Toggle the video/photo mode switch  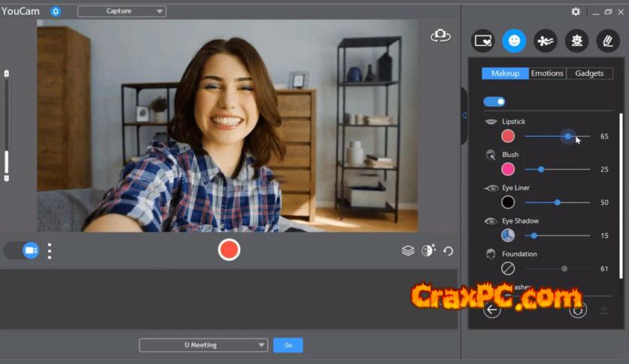click(x=23, y=250)
